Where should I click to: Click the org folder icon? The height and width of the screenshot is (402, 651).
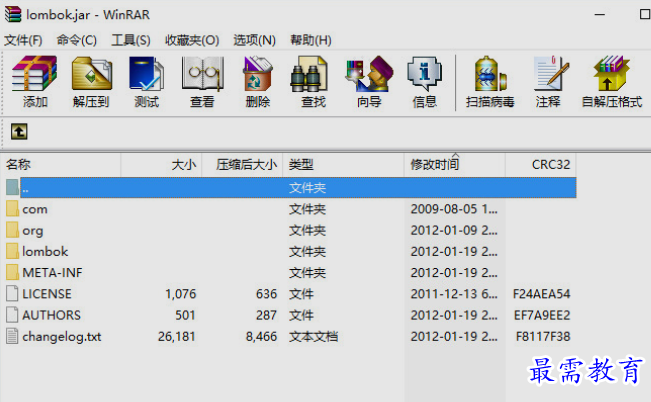coord(12,230)
